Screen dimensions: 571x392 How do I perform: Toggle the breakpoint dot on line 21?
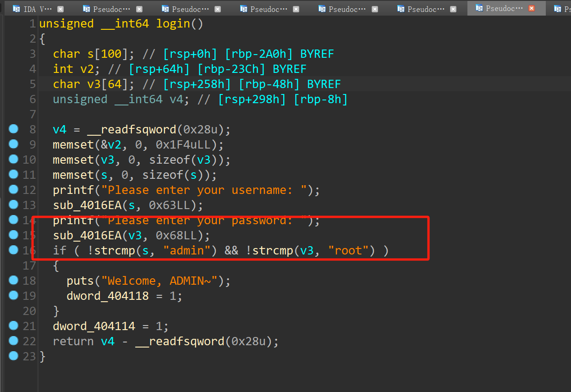click(13, 326)
